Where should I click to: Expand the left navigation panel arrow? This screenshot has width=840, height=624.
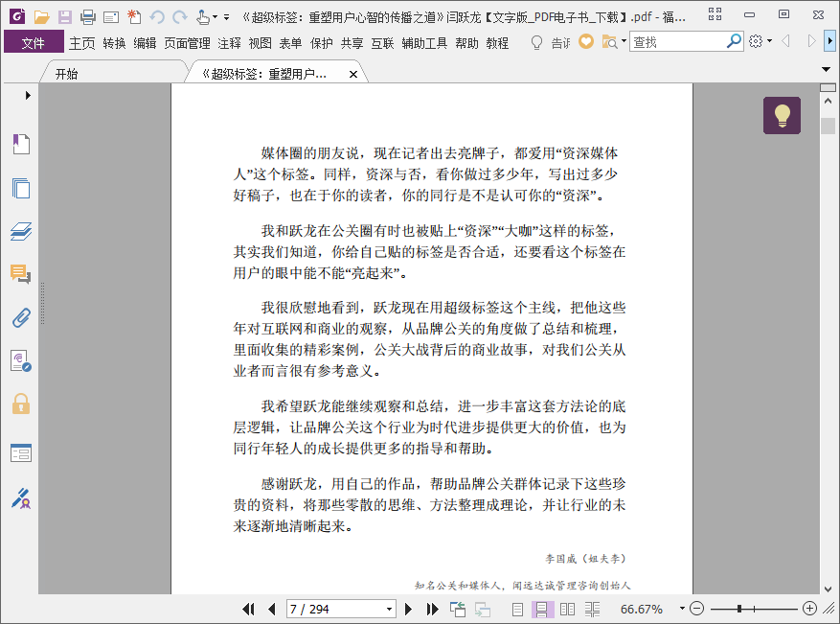click(28, 96)
